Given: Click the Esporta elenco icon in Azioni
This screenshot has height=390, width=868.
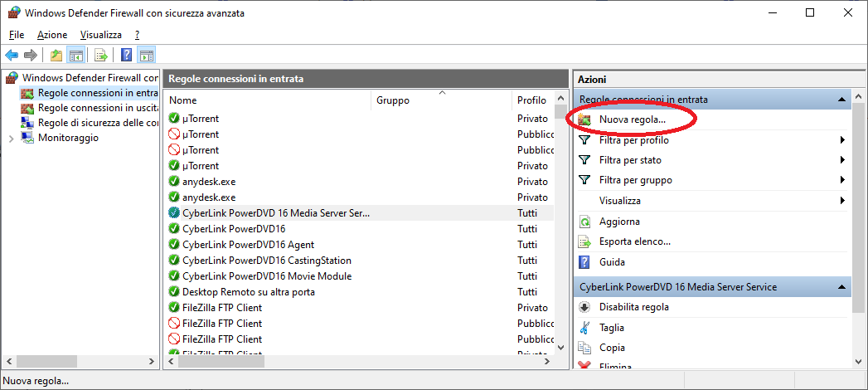Looking at the screenshot, I should click(x=584, y=241).
